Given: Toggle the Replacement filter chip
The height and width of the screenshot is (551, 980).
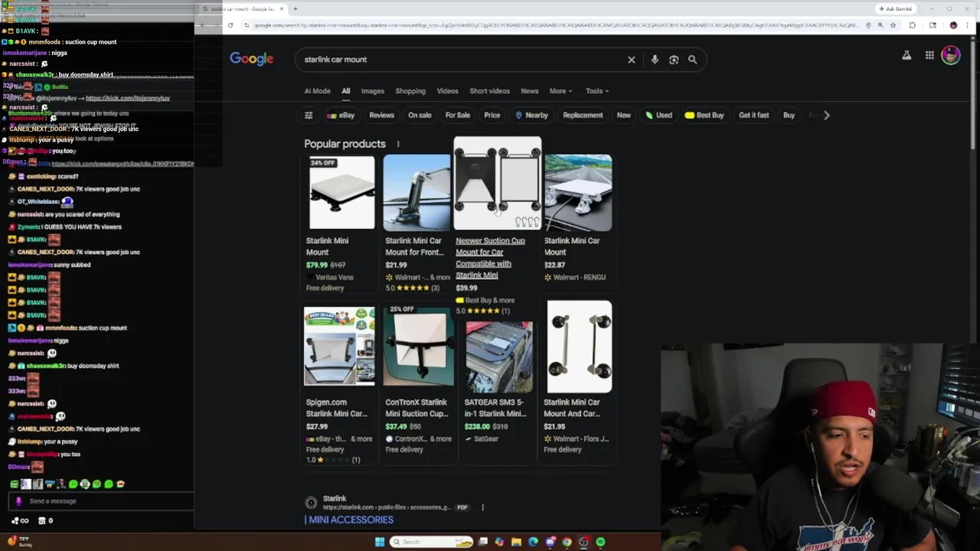Looking at the screenshot, I should (x=583, y=115).
